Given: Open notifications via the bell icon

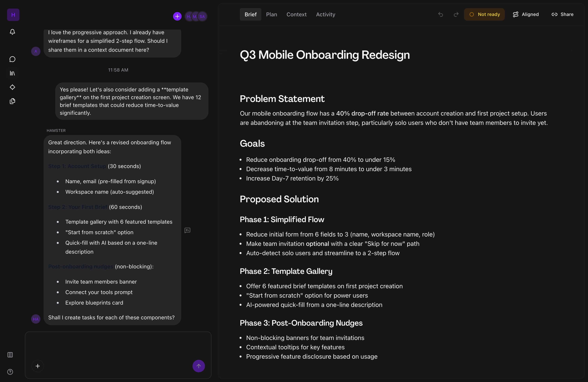Looking at the screenshot, I should click(12, 32).
